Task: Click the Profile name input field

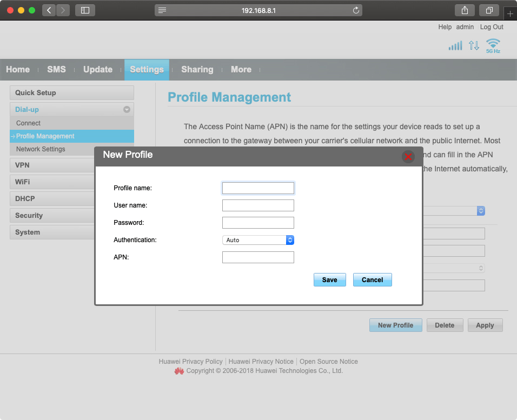Action: [x=258, y=188]
